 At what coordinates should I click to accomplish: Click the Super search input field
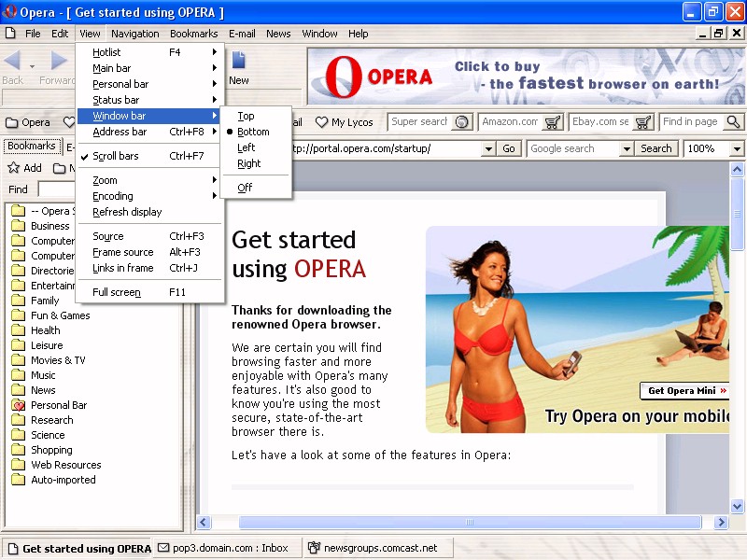click(x=421, y=122)
